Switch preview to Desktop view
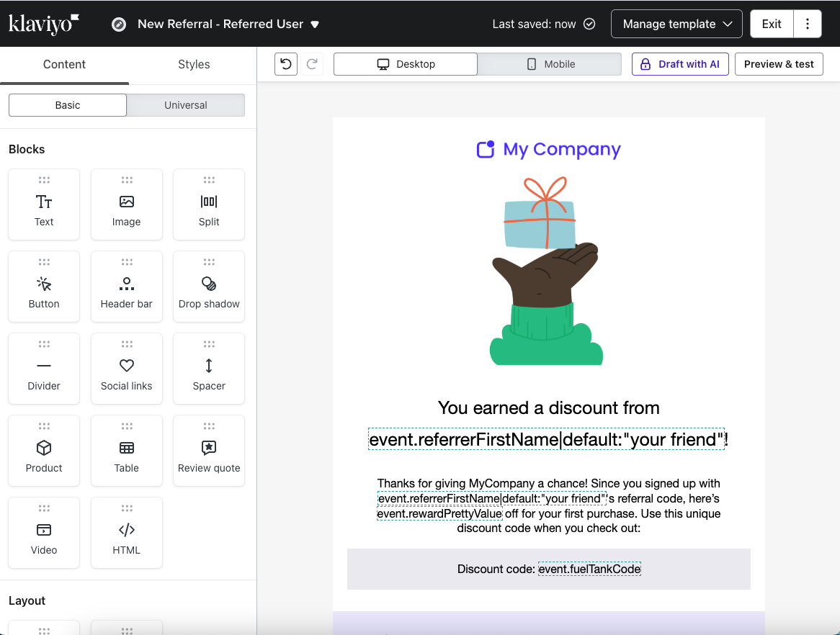Screen dimensions: 840x635 tap(406, 64)
